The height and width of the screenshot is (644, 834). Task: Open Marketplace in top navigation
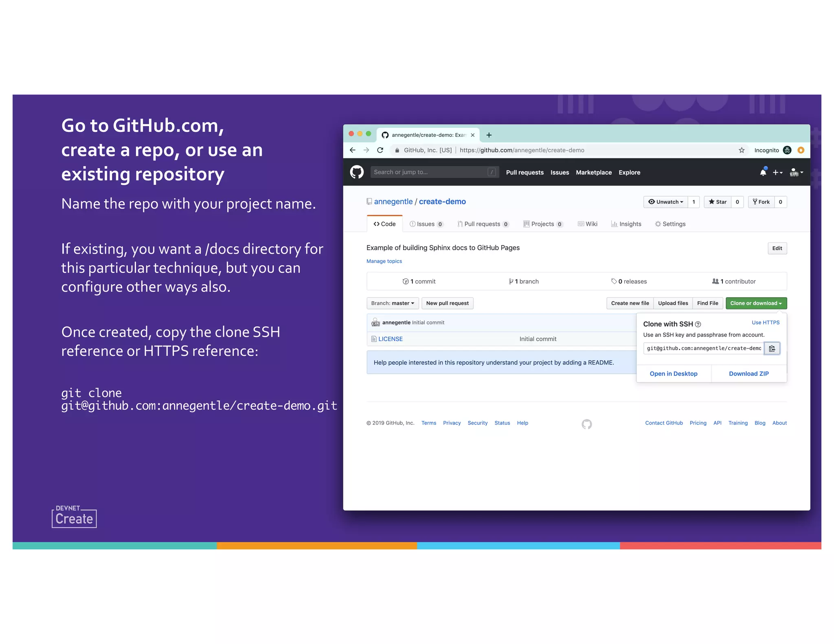[594, 173]
